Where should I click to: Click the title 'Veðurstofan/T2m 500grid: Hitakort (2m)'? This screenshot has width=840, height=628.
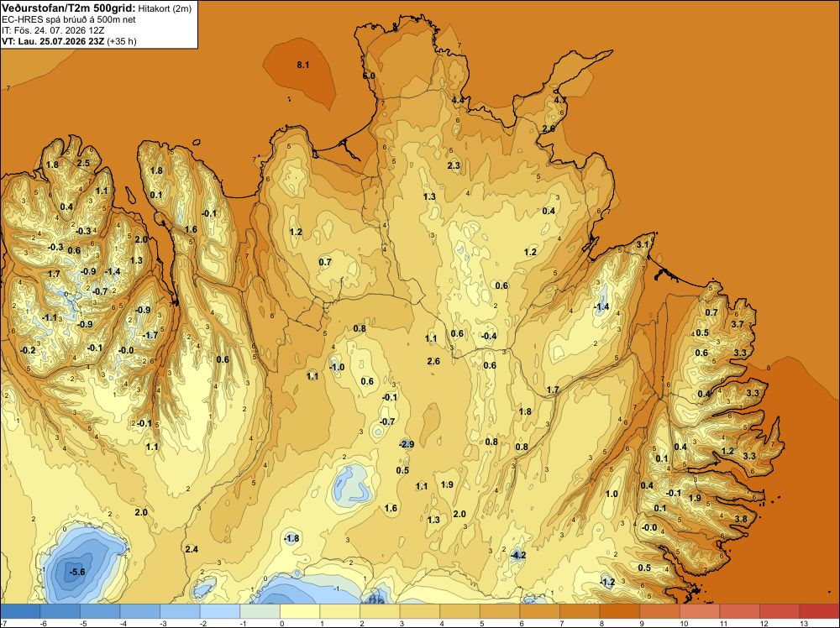point(96,8)
